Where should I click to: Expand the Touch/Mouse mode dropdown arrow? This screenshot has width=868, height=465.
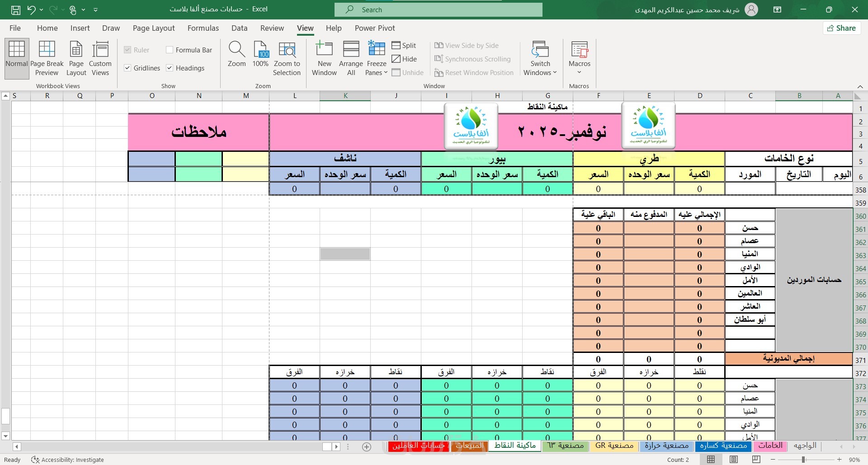coord(83,9)
